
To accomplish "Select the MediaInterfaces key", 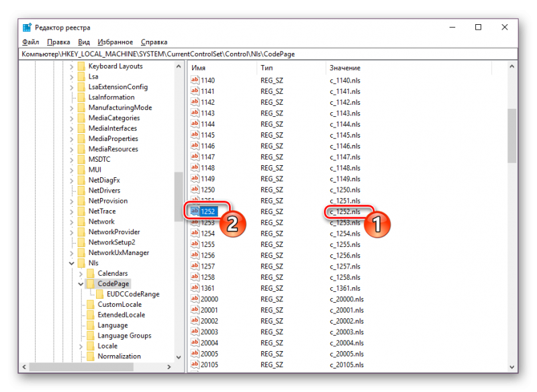I will [x=113, y=128].
